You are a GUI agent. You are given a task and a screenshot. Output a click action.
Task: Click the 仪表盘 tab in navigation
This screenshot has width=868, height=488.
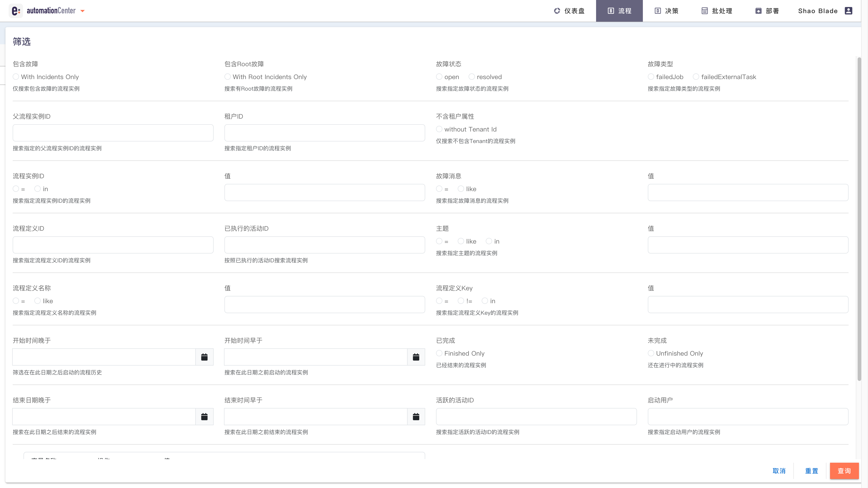569,11
